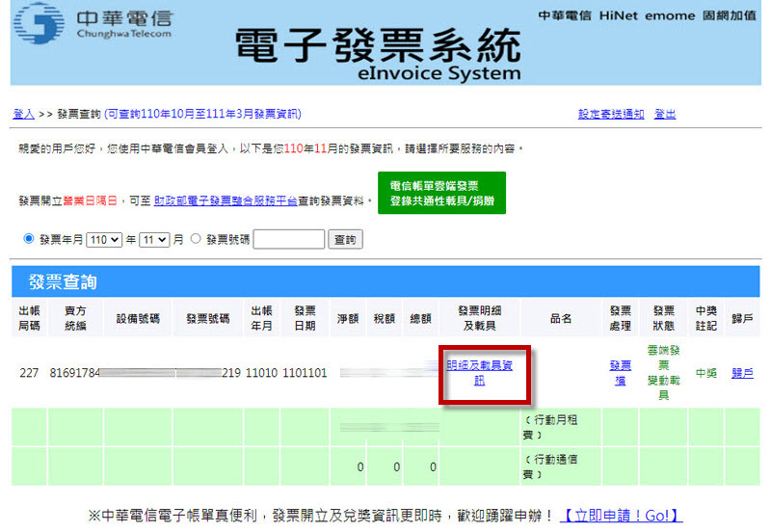This screenshot has width=771, height=532.
Task: Click the 中獎 status text
Action: pos(706,373)
